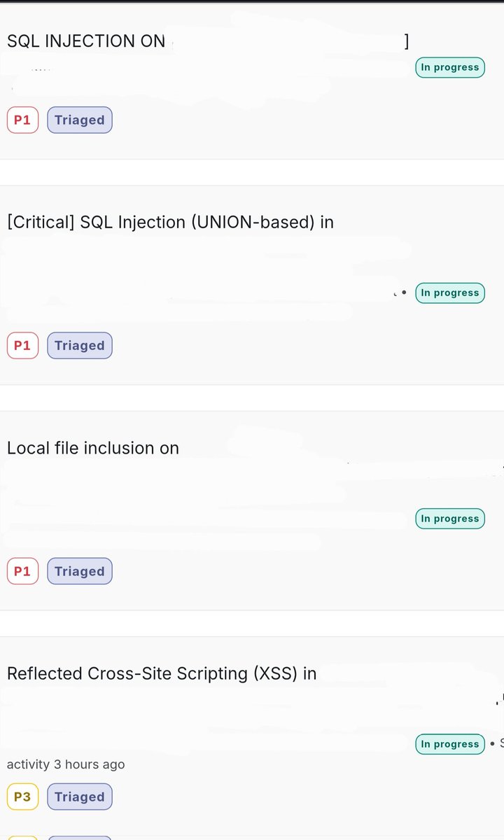Open the [Critical] SQL Injection UNION-based report
Screen dimensions: 504x840
pos(170,222)
